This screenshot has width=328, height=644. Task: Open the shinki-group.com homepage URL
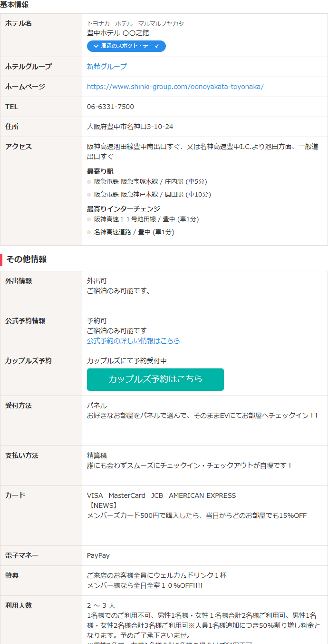tap(175, 87)
